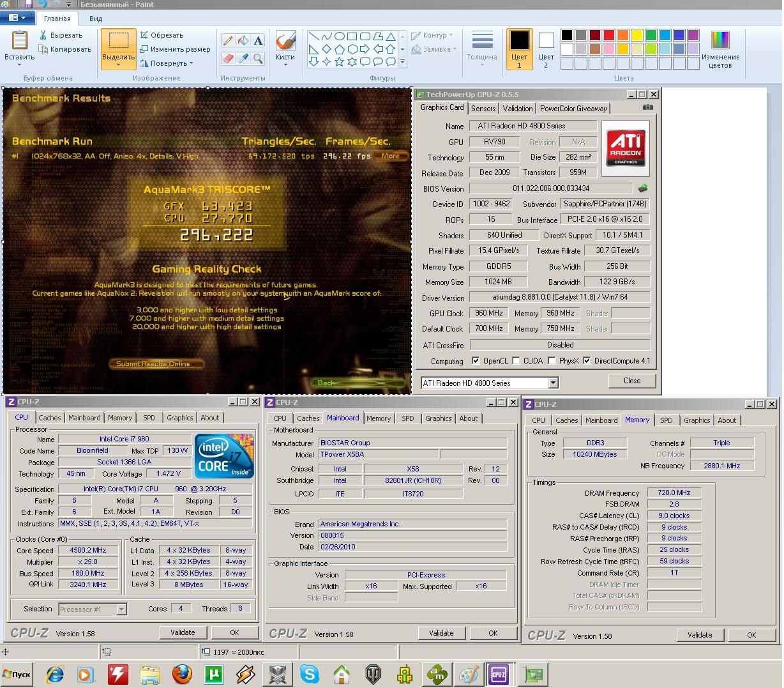Open Internet Explorer from the taskbar

55,674
